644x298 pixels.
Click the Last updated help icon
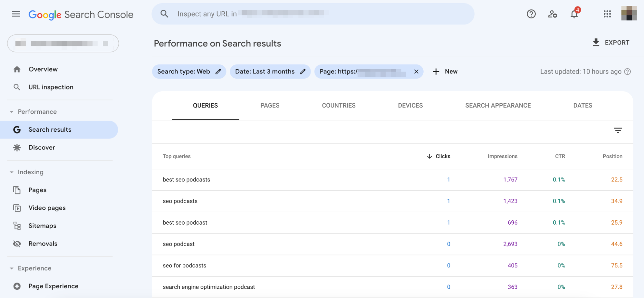(628, 72)
